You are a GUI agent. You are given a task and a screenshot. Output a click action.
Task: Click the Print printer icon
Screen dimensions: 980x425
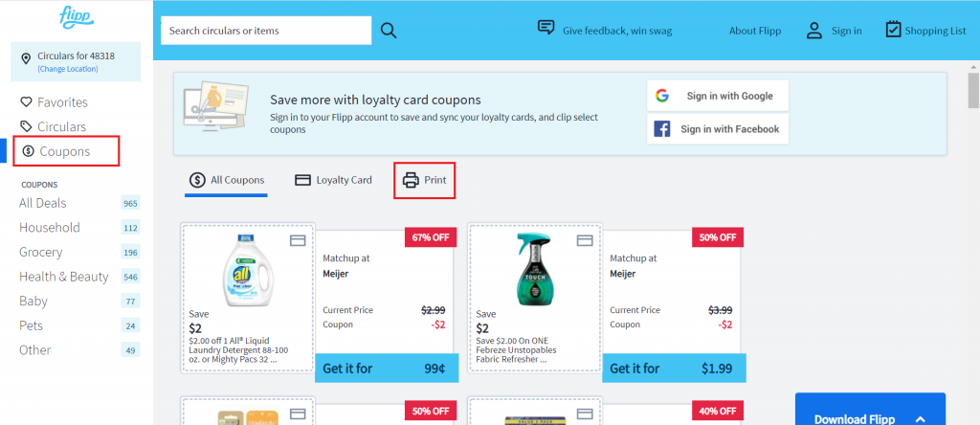pyautogui.click(x=411, y=180)
